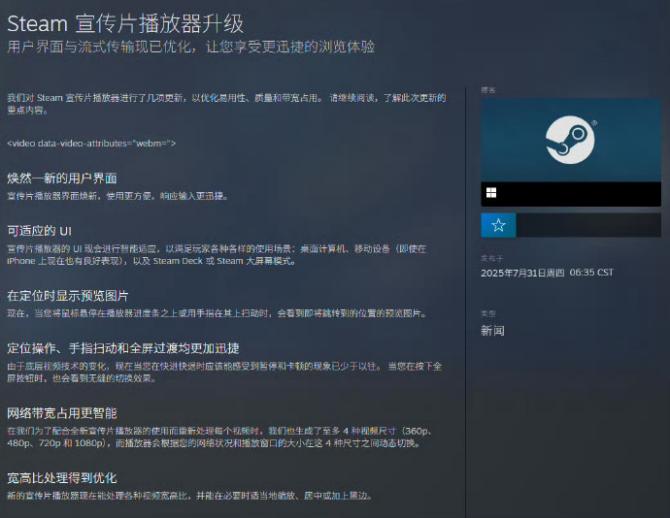Click the heading 宽高比处理得到优化
The image size is (670, 518).
click(x=62, y=477)
